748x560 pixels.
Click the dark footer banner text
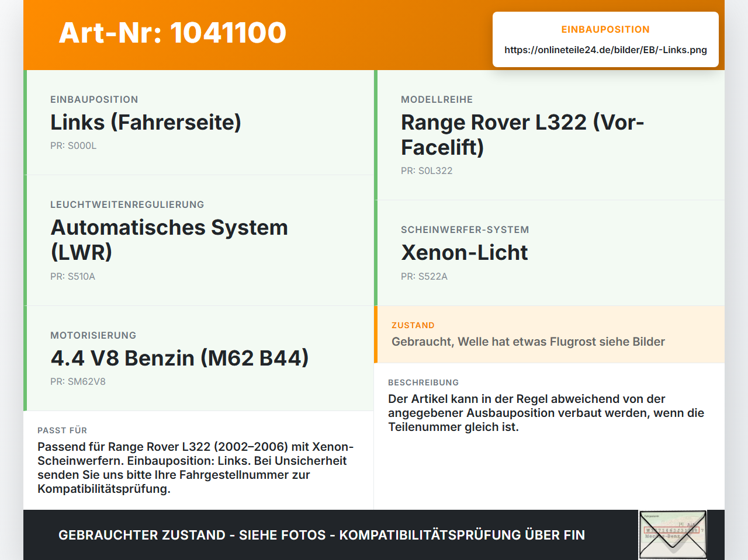pos(321,535)
